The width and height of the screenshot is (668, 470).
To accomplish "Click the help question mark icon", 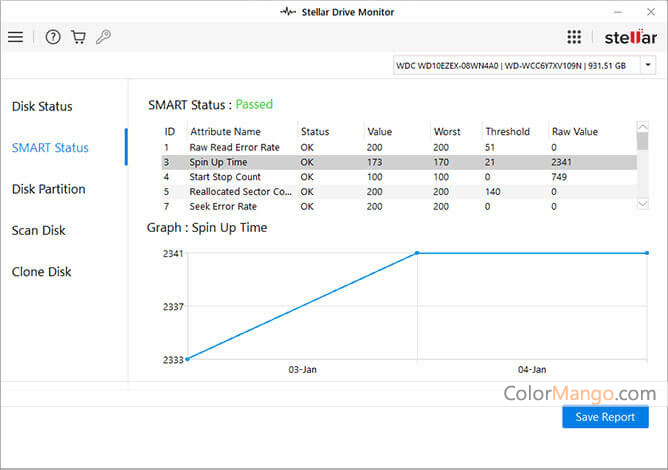I will (x=53, y=37).
